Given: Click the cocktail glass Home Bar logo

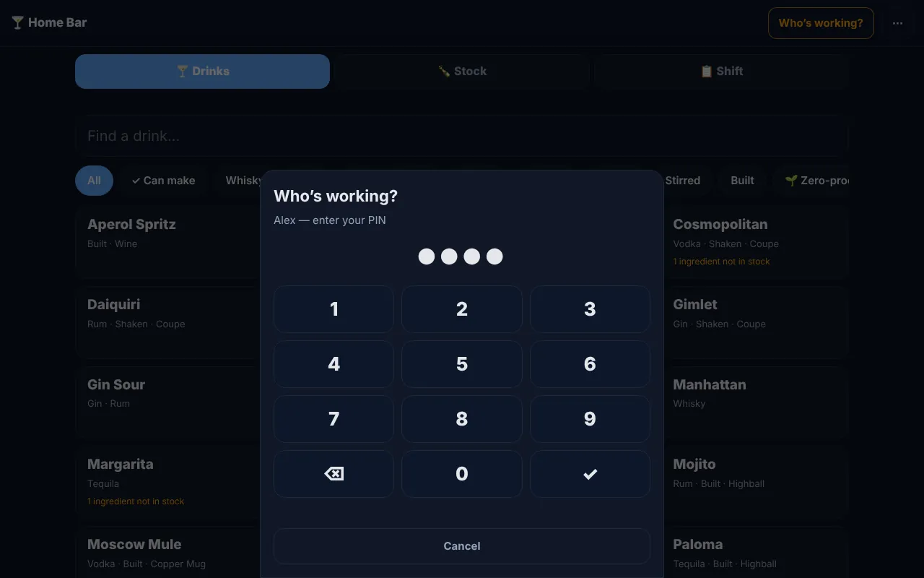Looking at the screenshot, I should click(x=49, y=22).
